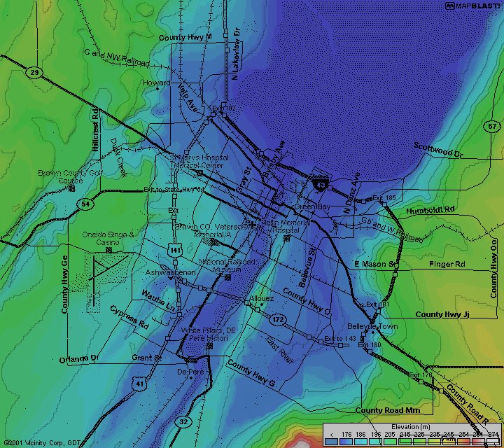Click the Bellin Memorial Hospital marker
Viewport: 504px width, 448px height.
click(287, 238)
